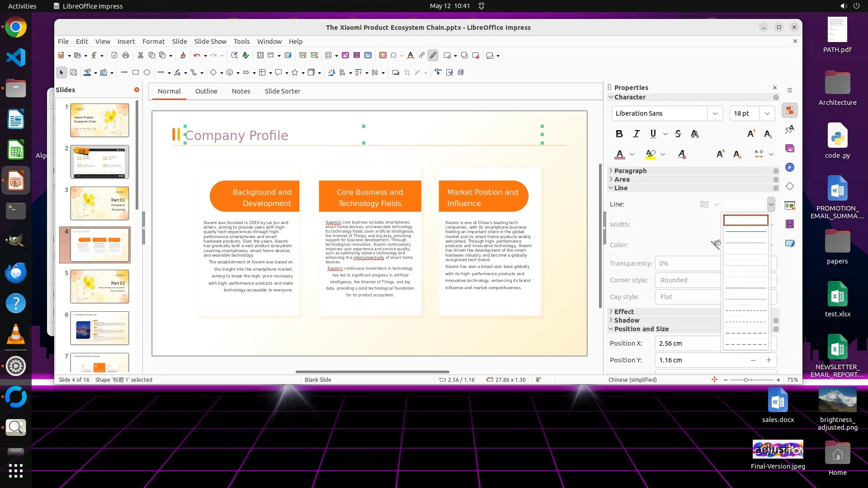Viewport: 868px width, 488px height.
Task: Select the Rectangle drawing tool
Action: (x=135, y=72)
